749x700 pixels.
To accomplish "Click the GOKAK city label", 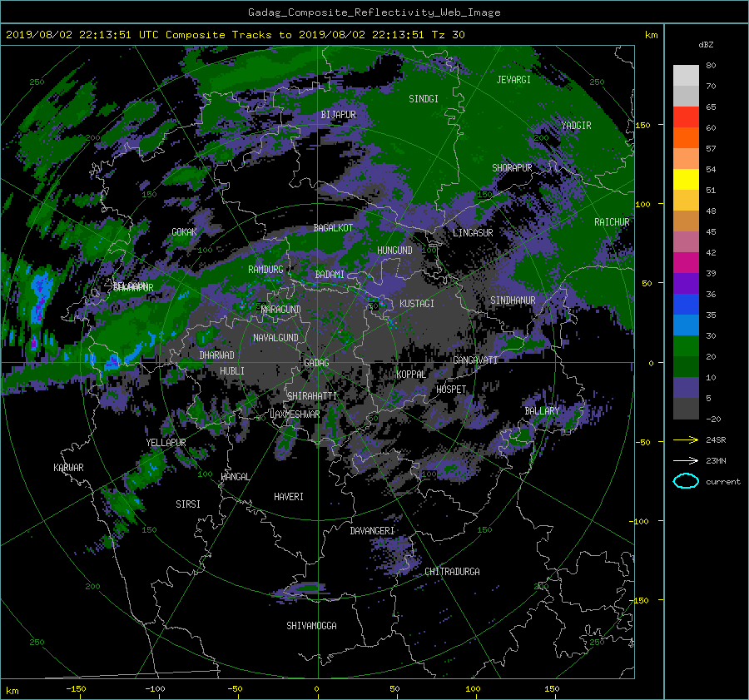I will pyautogui.click(x=185, y=231).
